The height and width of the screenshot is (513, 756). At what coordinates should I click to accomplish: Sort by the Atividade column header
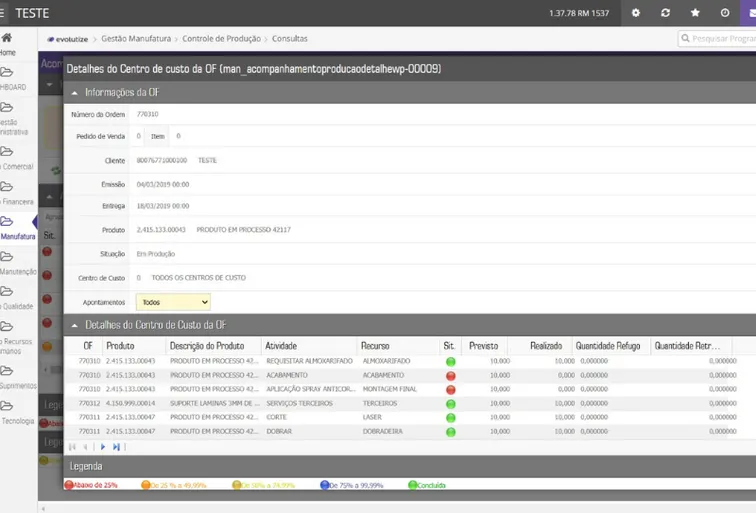[281, 346]
